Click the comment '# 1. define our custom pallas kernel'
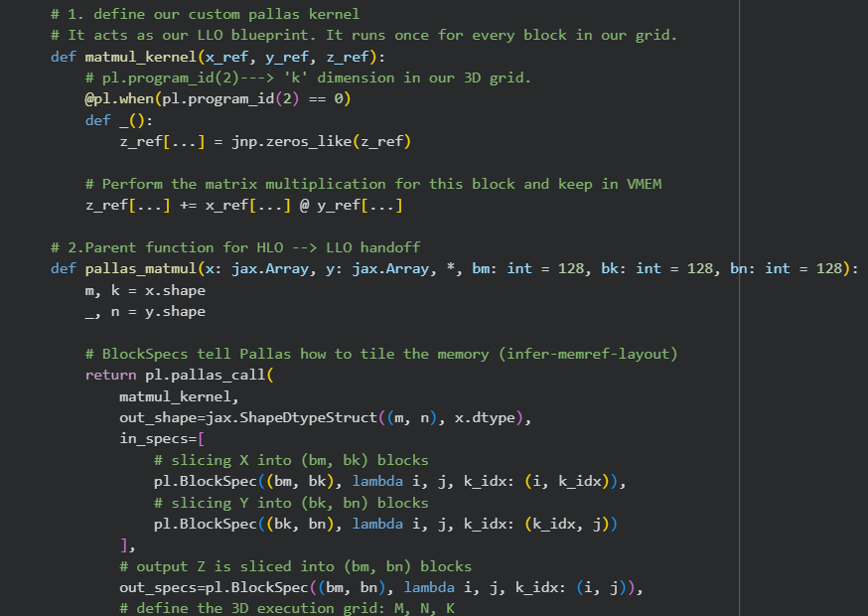Viewport: 868px width, 616px height. click(x=205, y=14)
